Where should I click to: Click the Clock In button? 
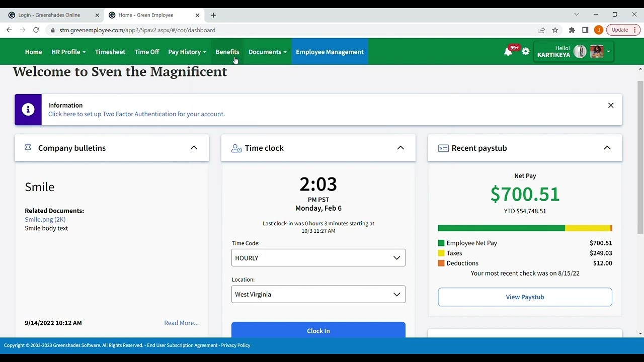click(318, 330)
